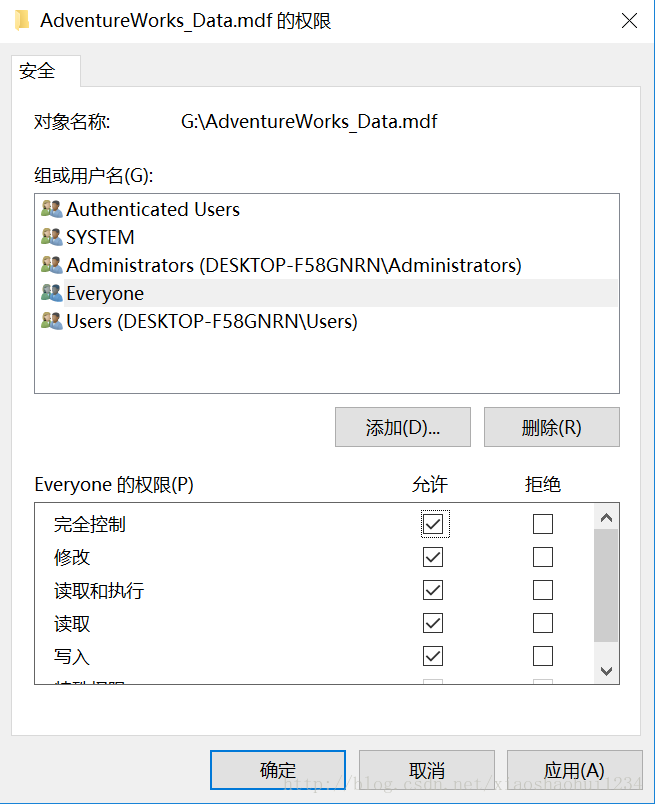Click the Authenticated Users group icon
The height and width of the screenshot is (804, 655).
coord(52,209)
